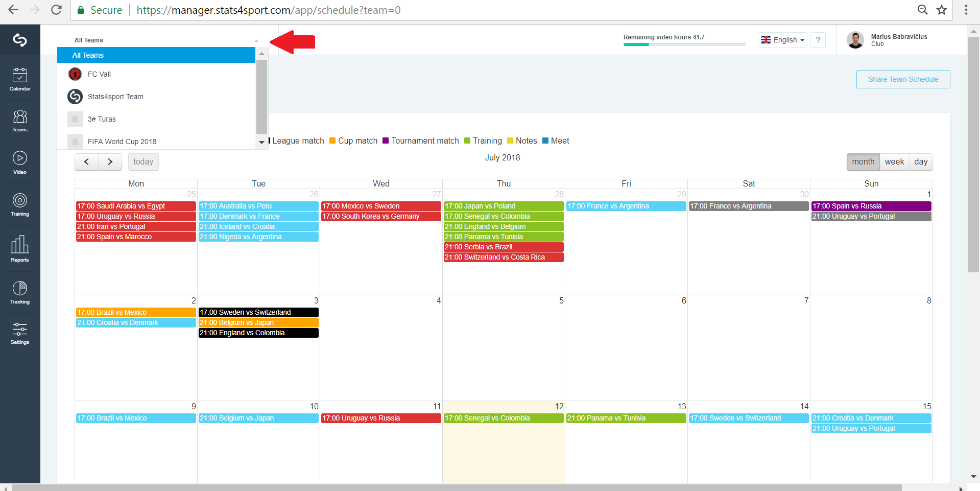
Task: Click the remaining video hours progress bar
Action: point(684,44)
